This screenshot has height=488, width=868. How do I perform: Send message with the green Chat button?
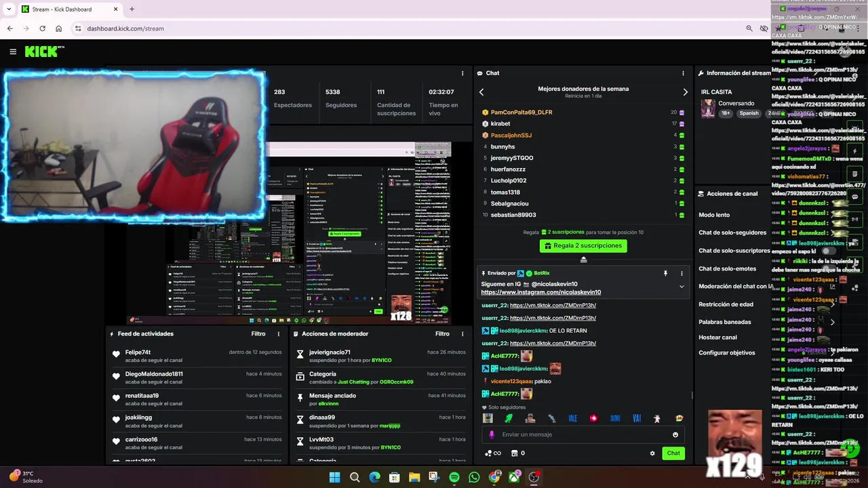673,453
